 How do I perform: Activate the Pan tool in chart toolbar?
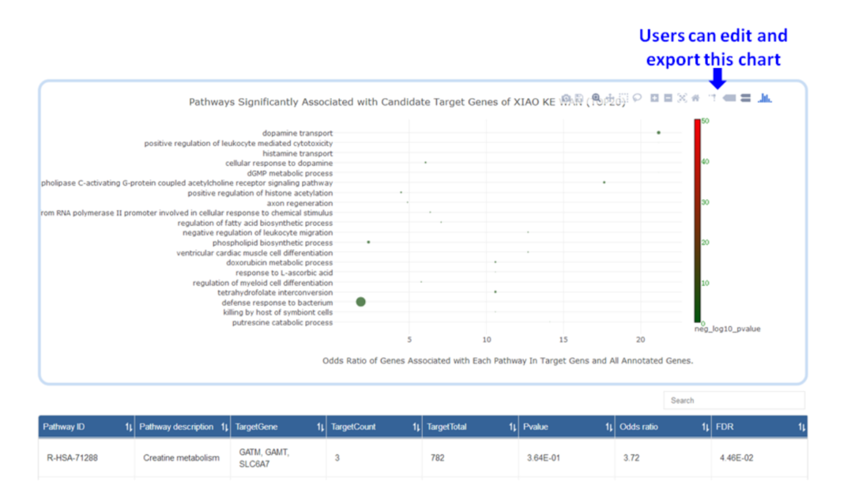tap(610, 98)
